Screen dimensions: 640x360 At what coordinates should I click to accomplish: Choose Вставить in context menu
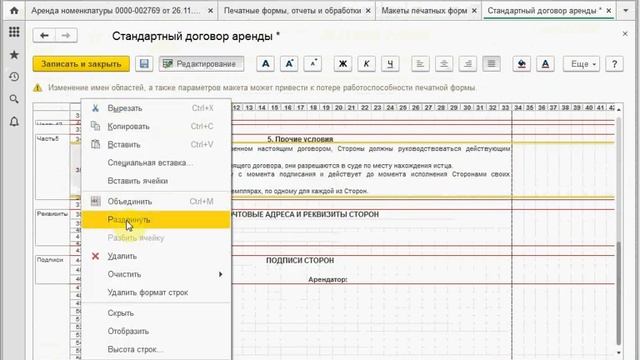click(156, 144)
